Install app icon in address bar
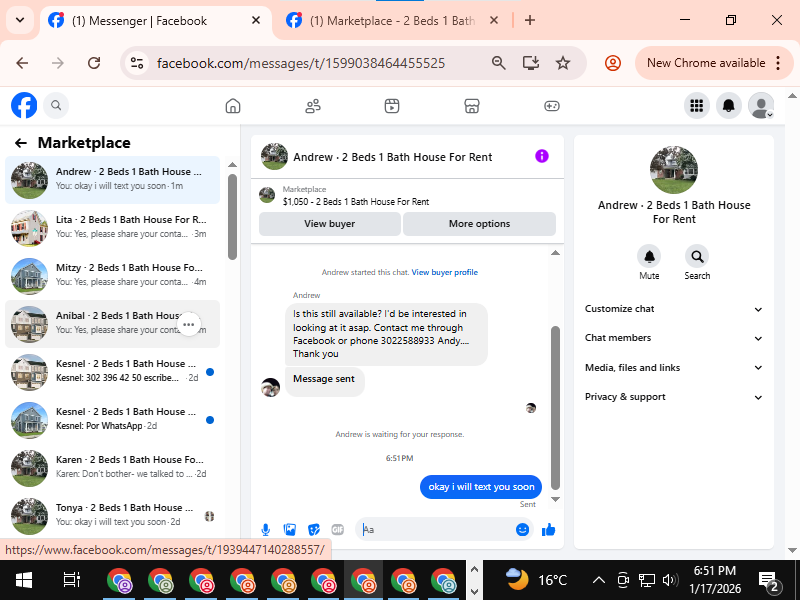Viewport: 800px width, 600px height. (x=531, y=63)
